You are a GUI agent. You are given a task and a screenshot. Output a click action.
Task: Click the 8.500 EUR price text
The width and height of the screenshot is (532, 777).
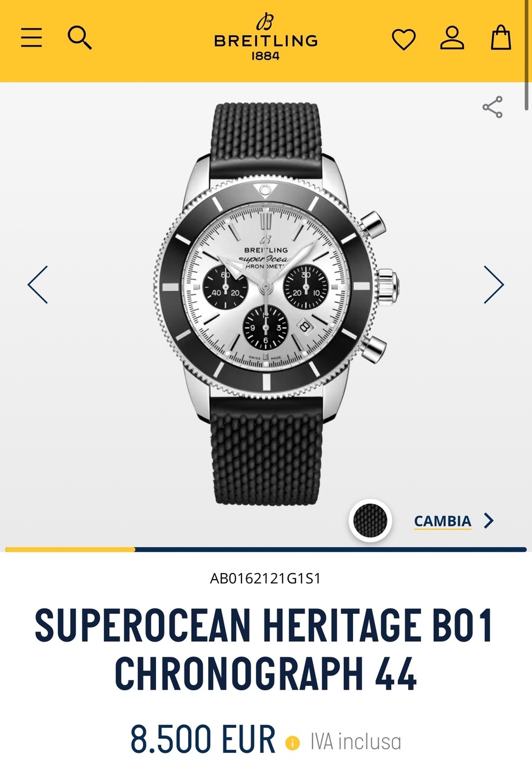(x=203, y=740)
